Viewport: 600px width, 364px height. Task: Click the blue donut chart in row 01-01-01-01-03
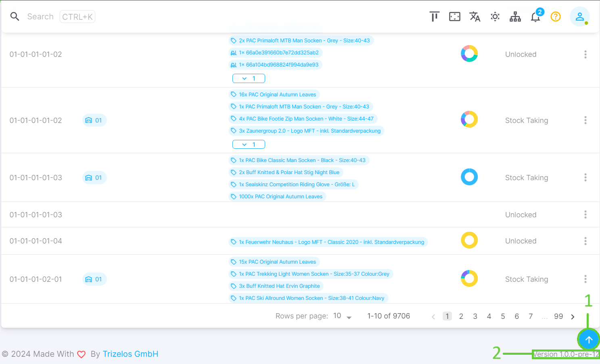(469, 177)
